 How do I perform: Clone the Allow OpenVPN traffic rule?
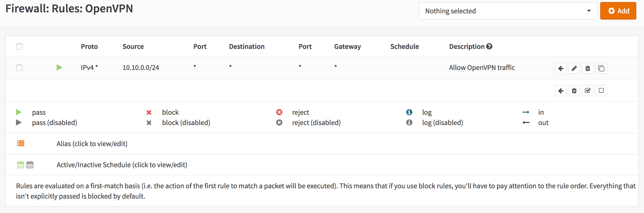click(x=601, y=68)
